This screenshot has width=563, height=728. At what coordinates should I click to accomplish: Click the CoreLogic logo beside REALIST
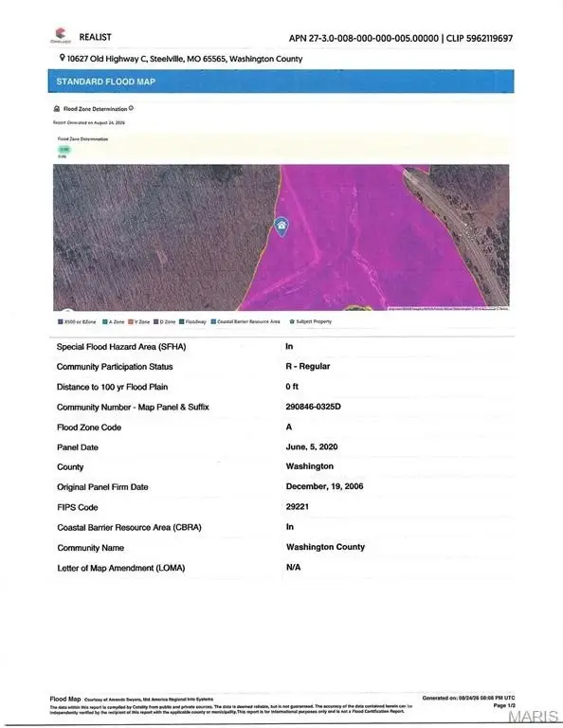(61, 35)
